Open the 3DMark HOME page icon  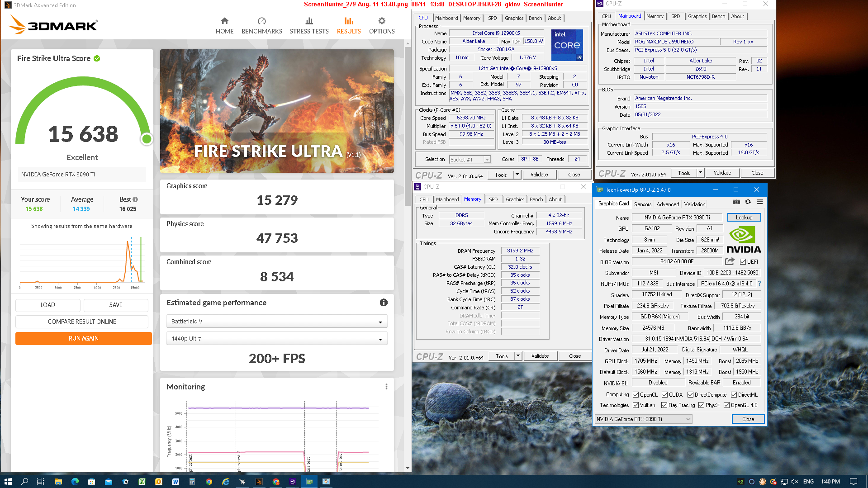224,21
